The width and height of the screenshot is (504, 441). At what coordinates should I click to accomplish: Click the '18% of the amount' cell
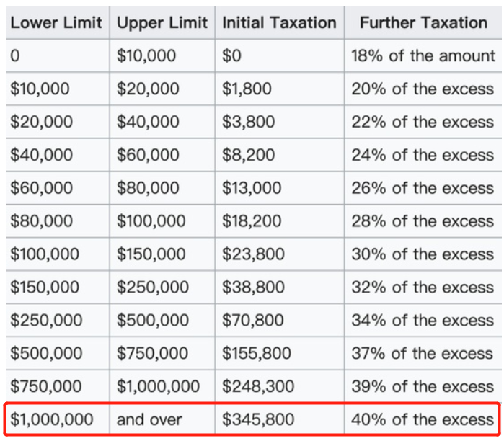click(x=423, y=56)
